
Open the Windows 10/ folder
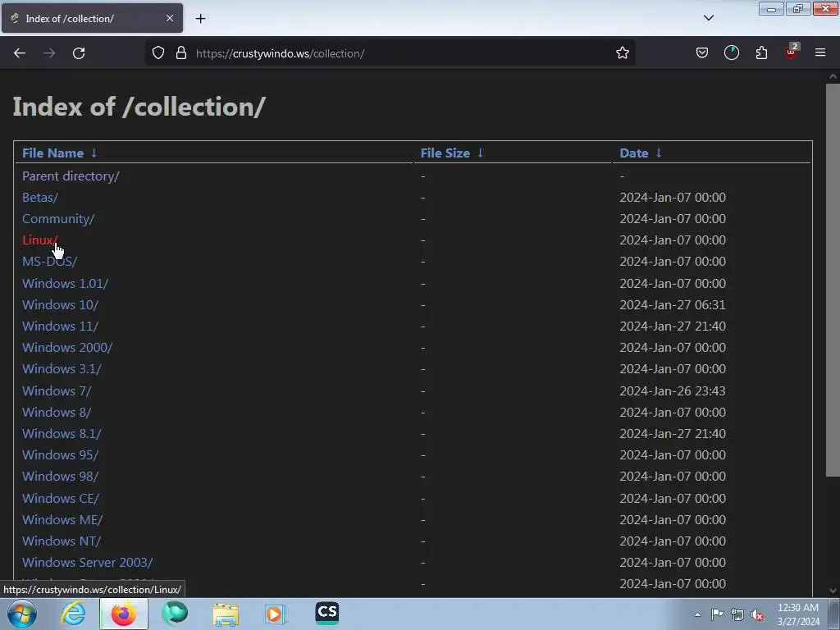pyautogui.click(x=60, y=305)
